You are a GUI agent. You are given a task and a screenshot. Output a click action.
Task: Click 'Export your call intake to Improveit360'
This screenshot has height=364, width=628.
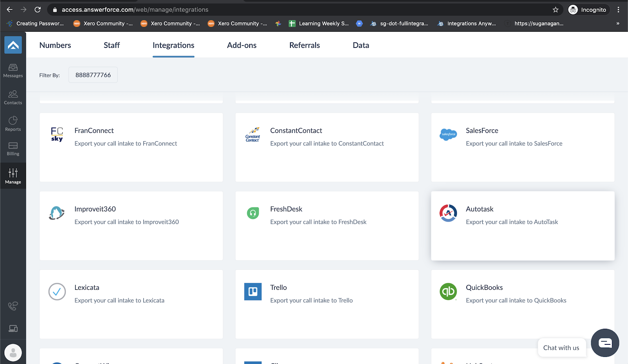(127, 222)
